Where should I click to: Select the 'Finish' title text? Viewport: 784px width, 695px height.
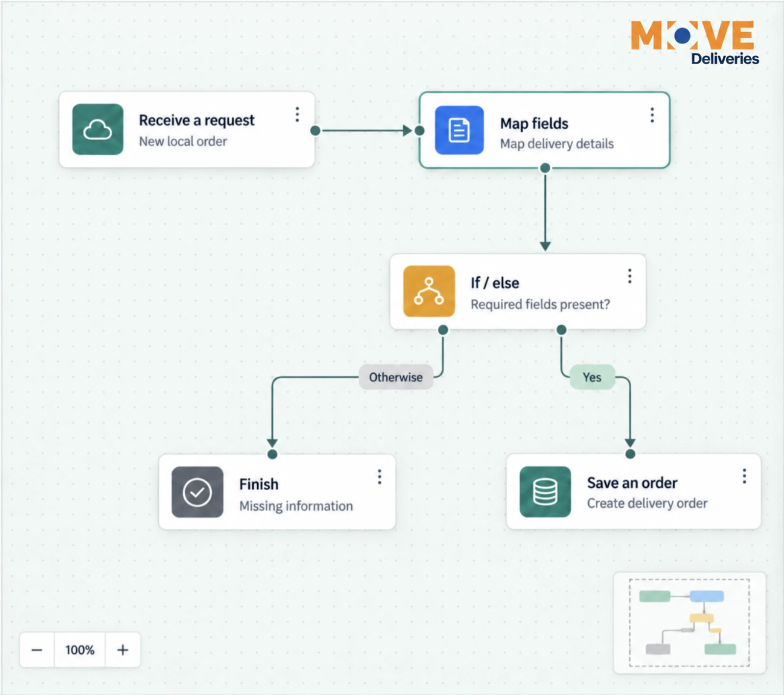coord(259,484)
